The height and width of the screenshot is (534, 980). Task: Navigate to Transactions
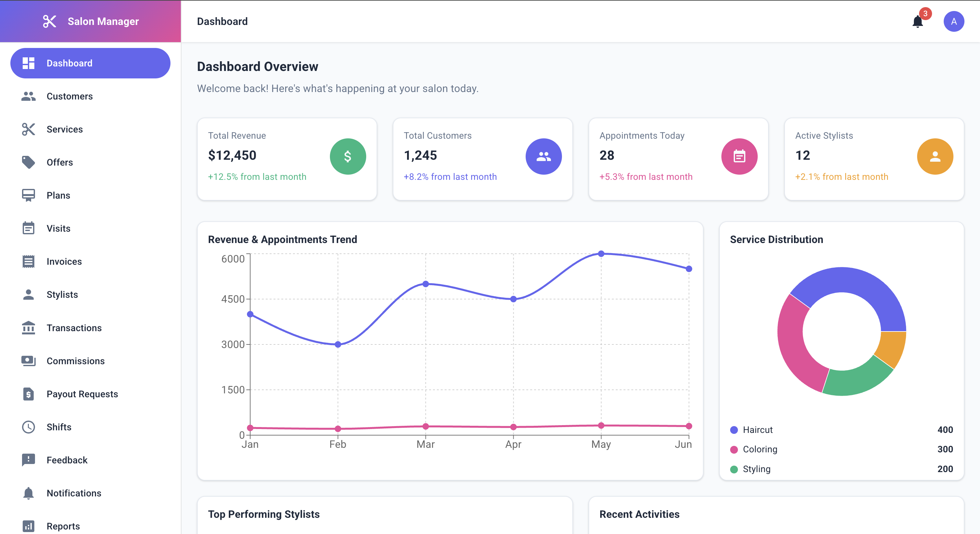[74, 328]
